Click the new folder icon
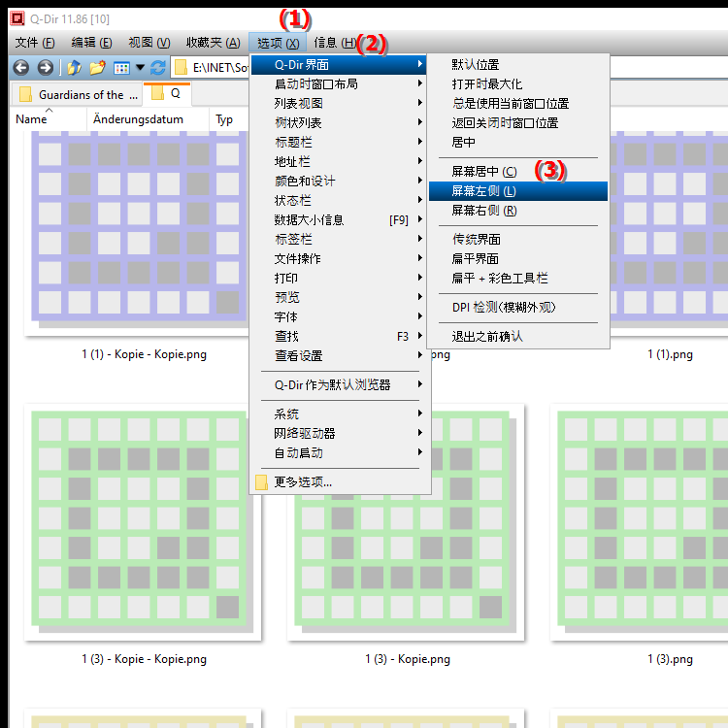Image resolution: width=728 pixels, height=728 pixels. (x=97, y=68)
